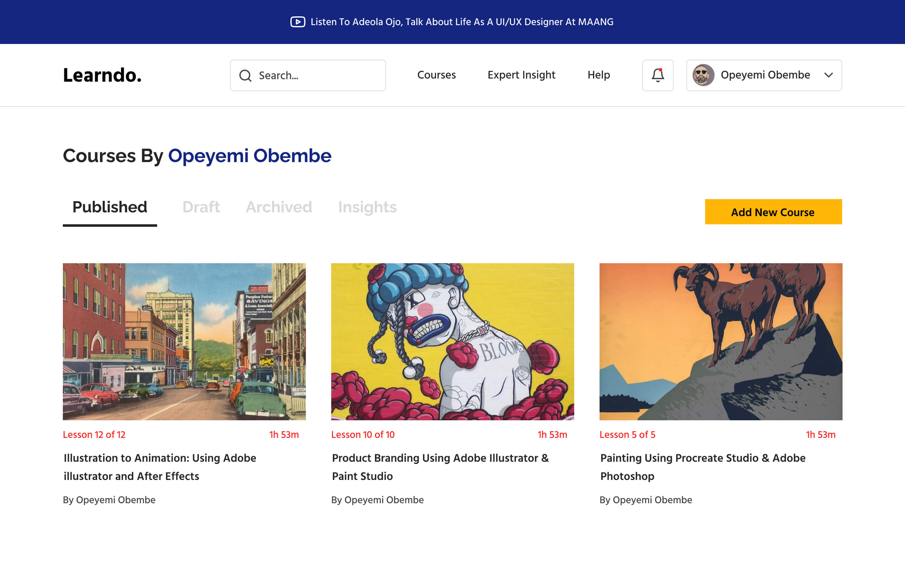The width and height of the screenshot is (905, 588).
Task: Select the Published tab
Action: click(x=110, y=207)
